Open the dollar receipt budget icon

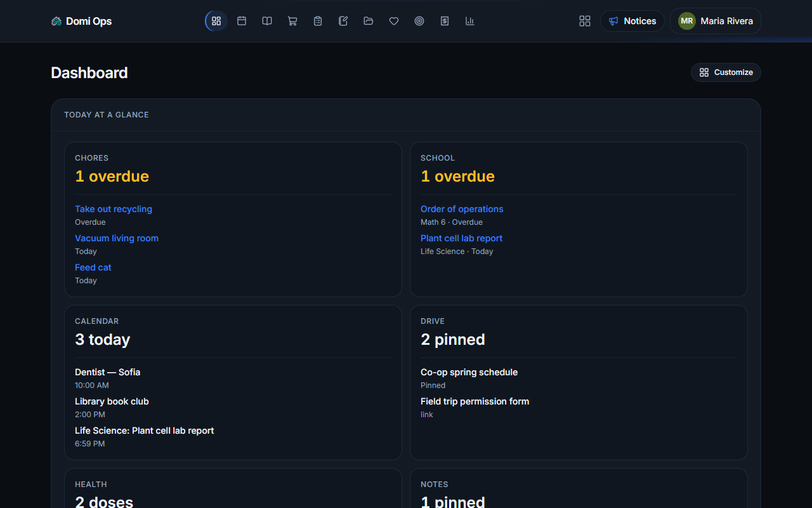[x=445, y=21]
